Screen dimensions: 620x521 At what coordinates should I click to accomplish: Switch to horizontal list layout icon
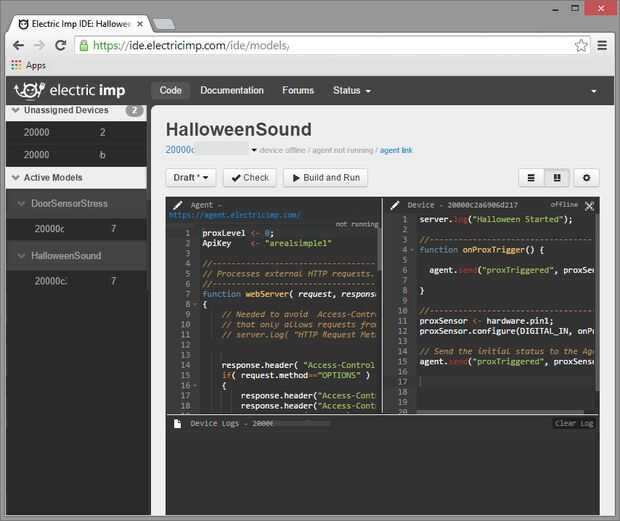pyautogui.click(x=531, y=177)
